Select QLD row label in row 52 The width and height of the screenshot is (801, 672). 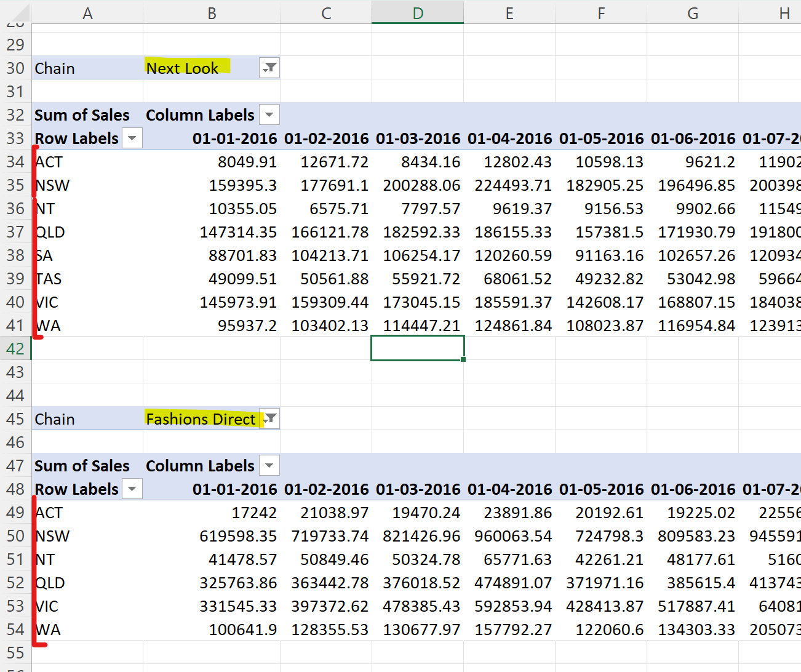[87, 582]
